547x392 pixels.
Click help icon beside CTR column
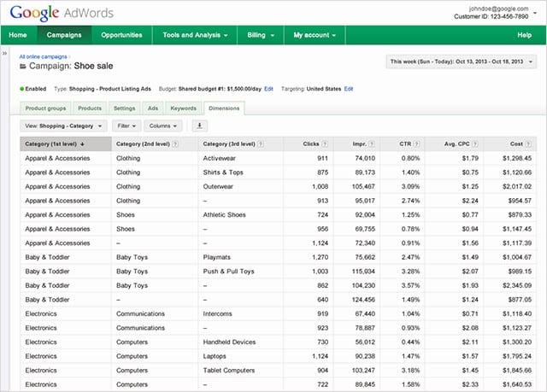(416, 144)
